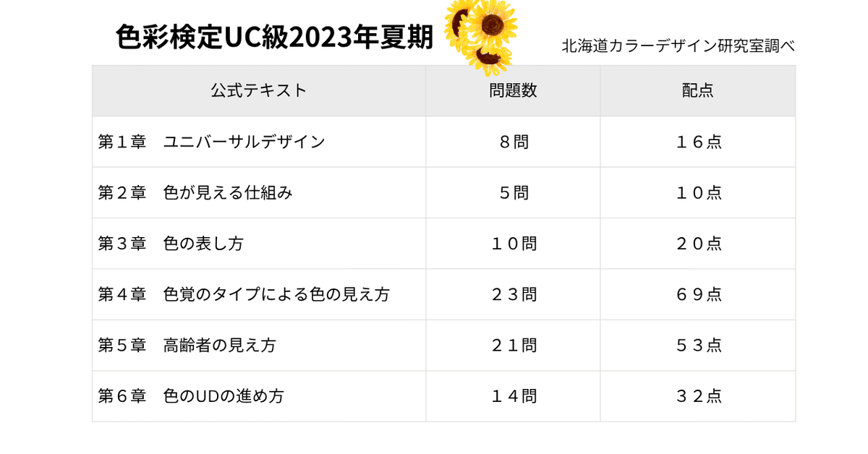Click the 16点 score cell
Screen dimensions: 868x454
(697, 142)
